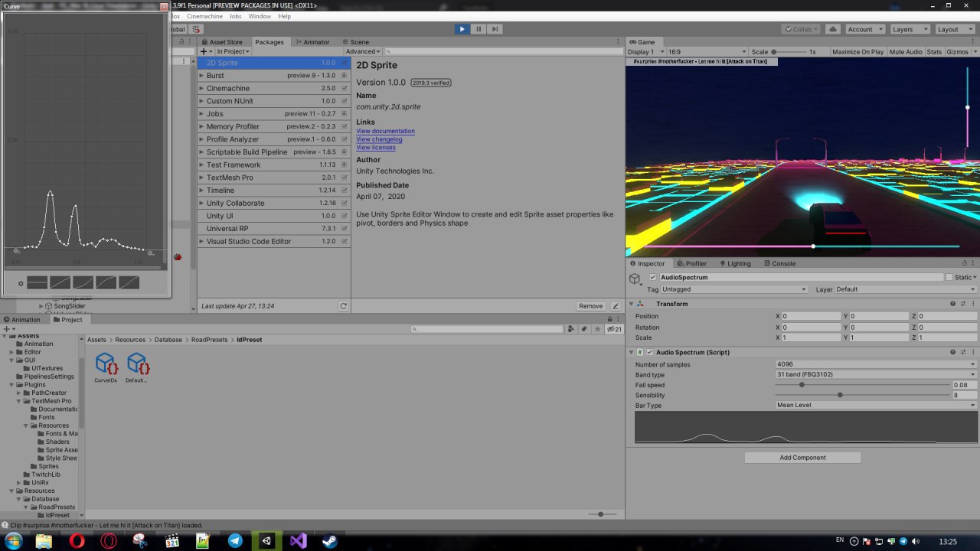Viewport: 980px width, 551px height.
Task: Click the edit pencil icon beside Remove
Action: [616, 306]
